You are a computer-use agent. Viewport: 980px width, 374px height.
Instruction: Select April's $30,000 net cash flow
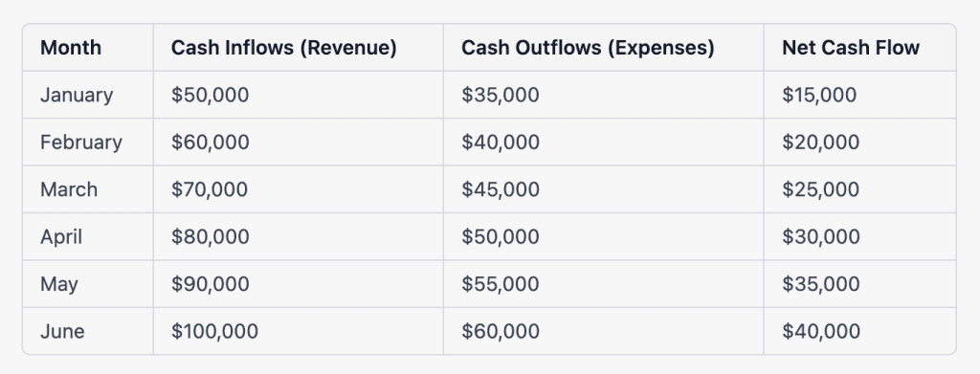[x=820, y=236]
